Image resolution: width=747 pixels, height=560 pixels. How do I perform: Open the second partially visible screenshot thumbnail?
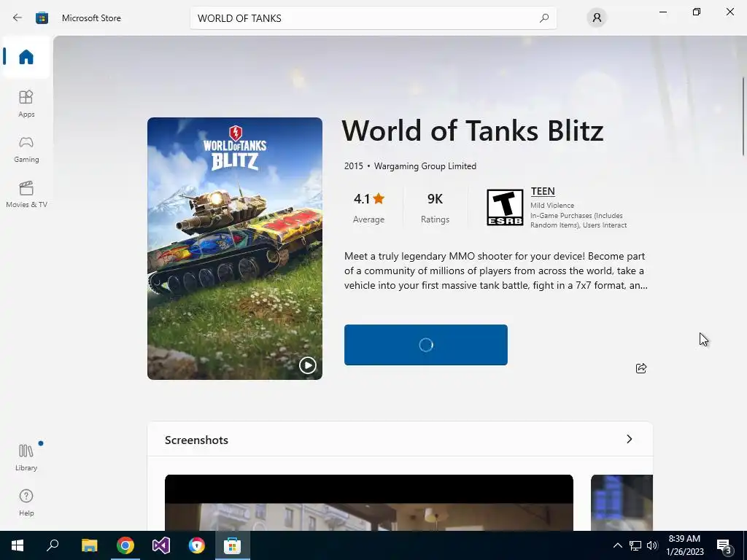pyautogui.click(x=622, y=502)
